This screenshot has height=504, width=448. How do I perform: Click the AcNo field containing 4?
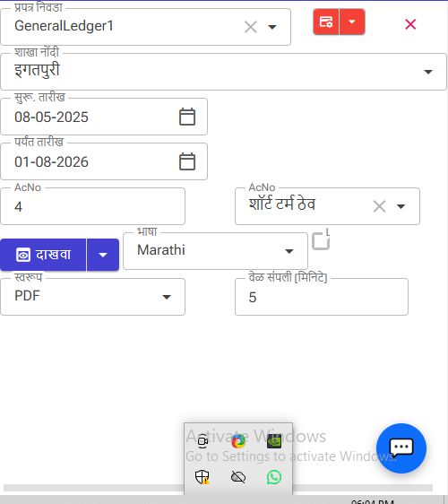pyautogui.click(x=93, y=206)
